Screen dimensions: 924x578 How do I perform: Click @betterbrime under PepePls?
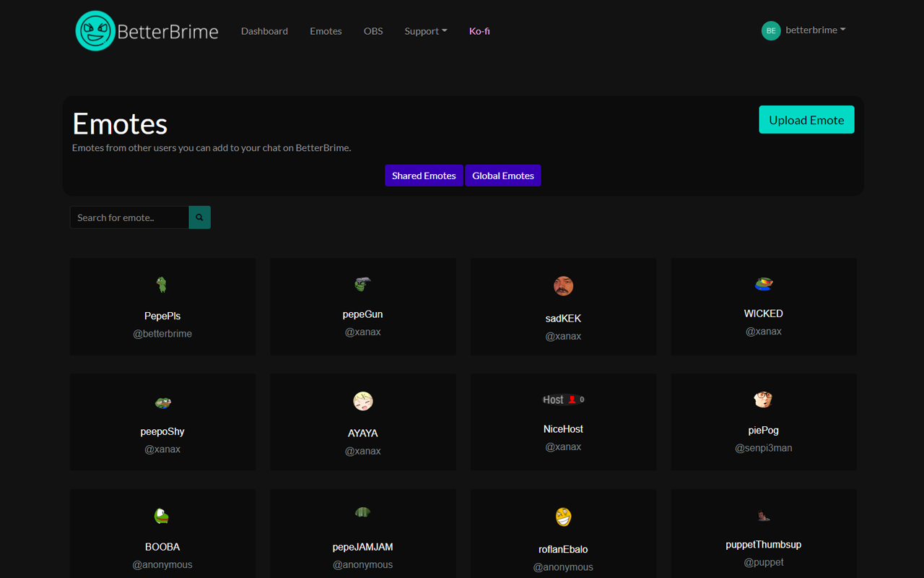click(x=162, y=334)
